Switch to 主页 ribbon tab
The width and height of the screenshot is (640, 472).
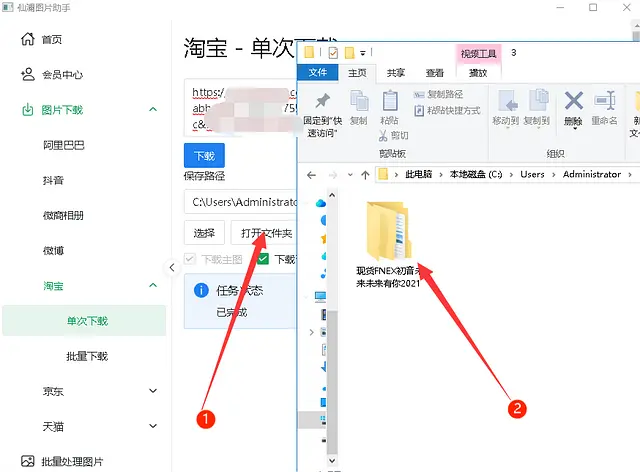click(357, 73)
